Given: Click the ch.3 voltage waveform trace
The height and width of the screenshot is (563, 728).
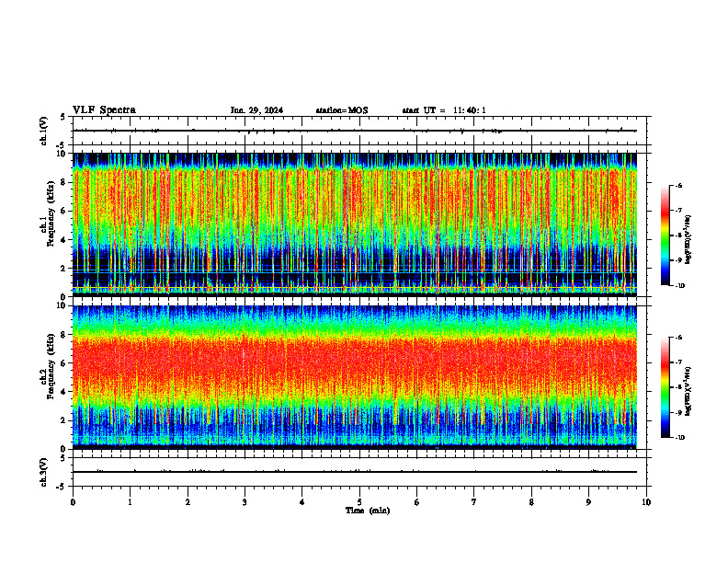Looking at the screenshot, I should [355, 472].
